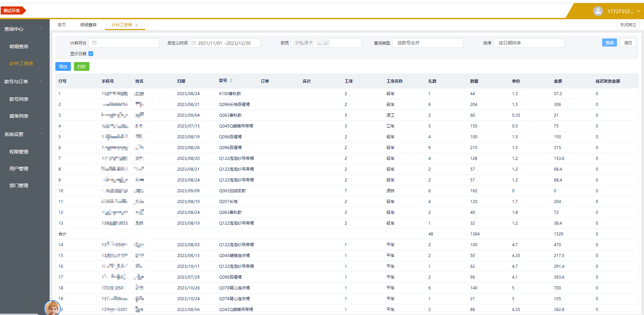This screenshot has width=644, height=315.
Task: Click Q063加绒冬款 in row 10
Action: point(232,191)
